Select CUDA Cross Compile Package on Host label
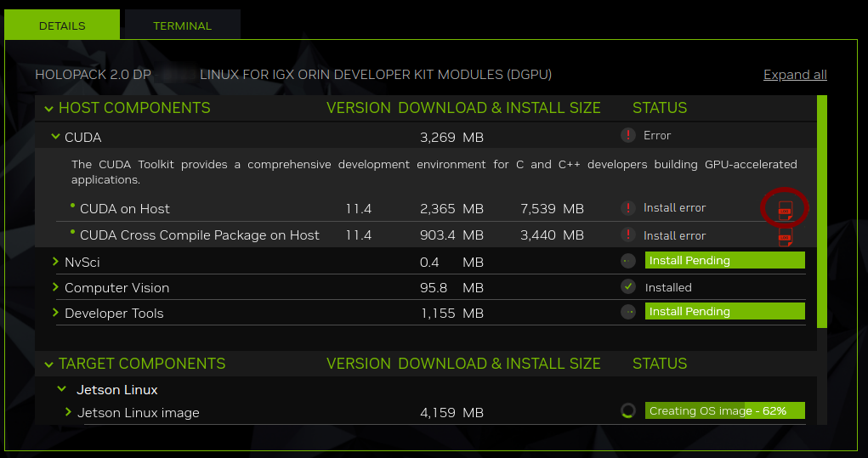The width and height of the screenshot is (868, 458). click(199, 235)
